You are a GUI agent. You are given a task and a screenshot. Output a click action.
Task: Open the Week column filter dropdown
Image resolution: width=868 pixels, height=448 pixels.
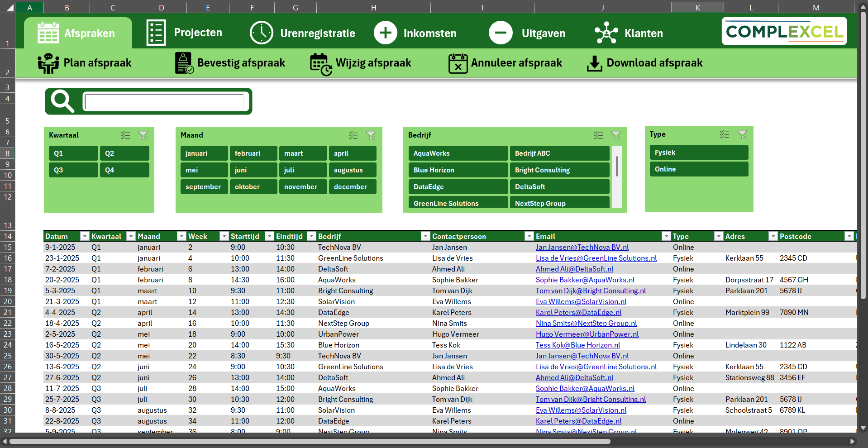click(x=224, y=236)
